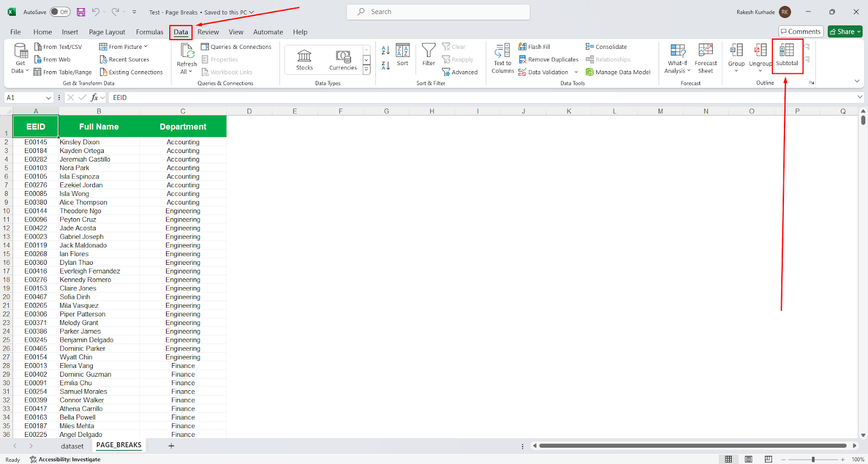Open Recent Sources

(x=124, y=60)
